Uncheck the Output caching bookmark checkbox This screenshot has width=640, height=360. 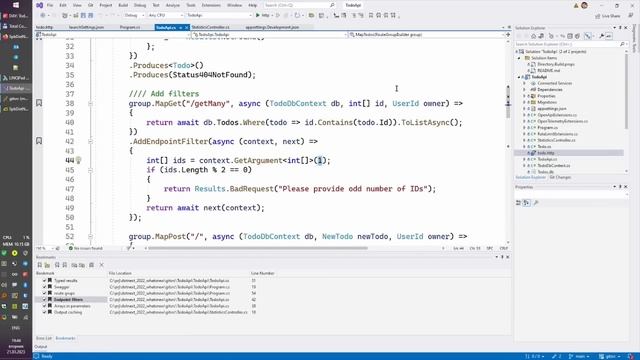(x=44, y=312)
